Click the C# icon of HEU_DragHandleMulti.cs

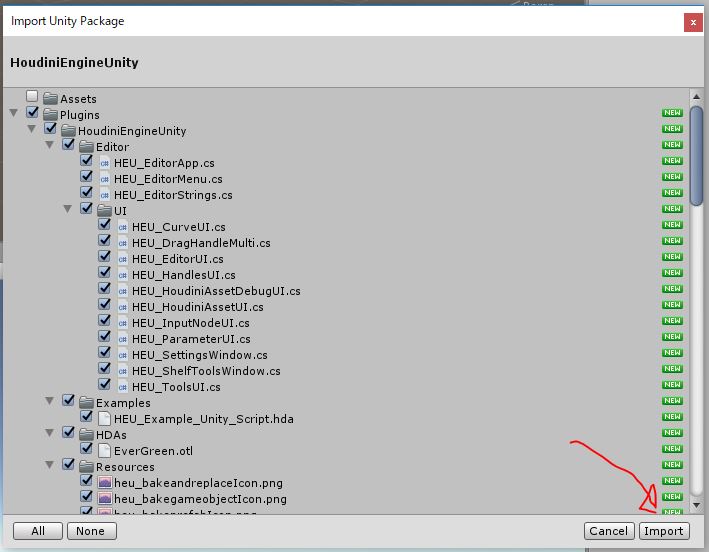point(123,243)
